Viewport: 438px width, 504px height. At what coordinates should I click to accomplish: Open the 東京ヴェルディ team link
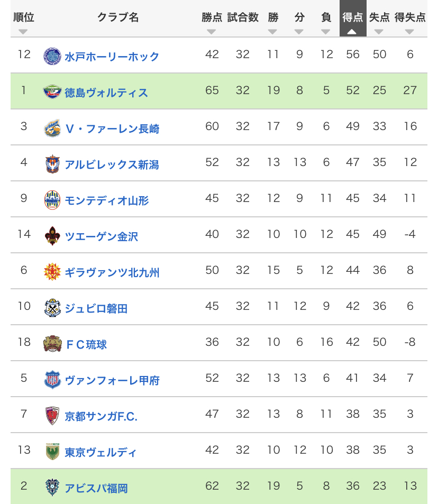[x=101, y=452]
